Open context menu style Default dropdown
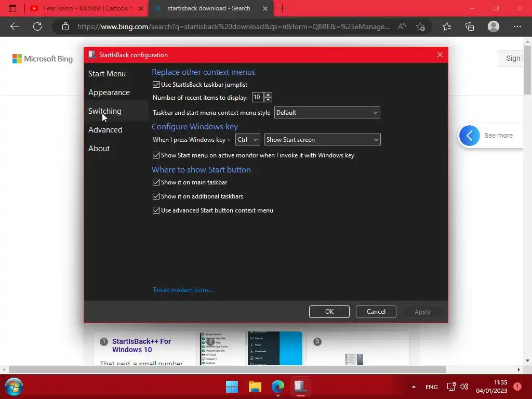 [327, 113]
